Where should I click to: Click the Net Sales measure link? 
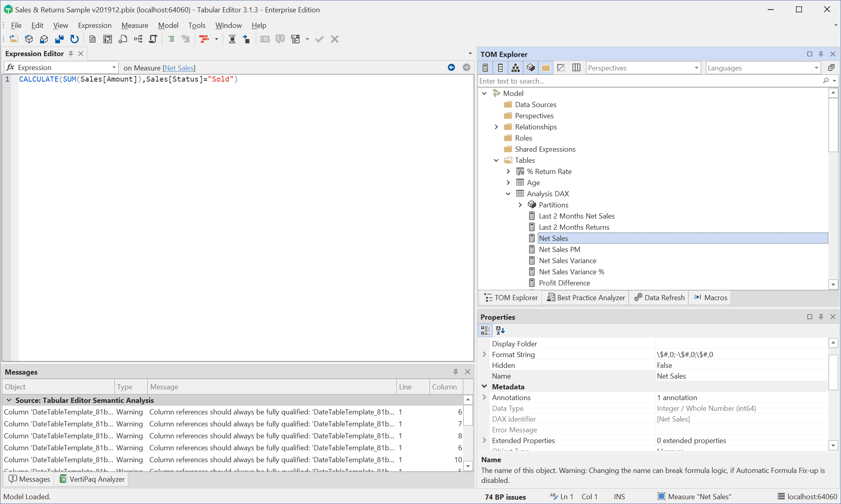click(179, 68)
